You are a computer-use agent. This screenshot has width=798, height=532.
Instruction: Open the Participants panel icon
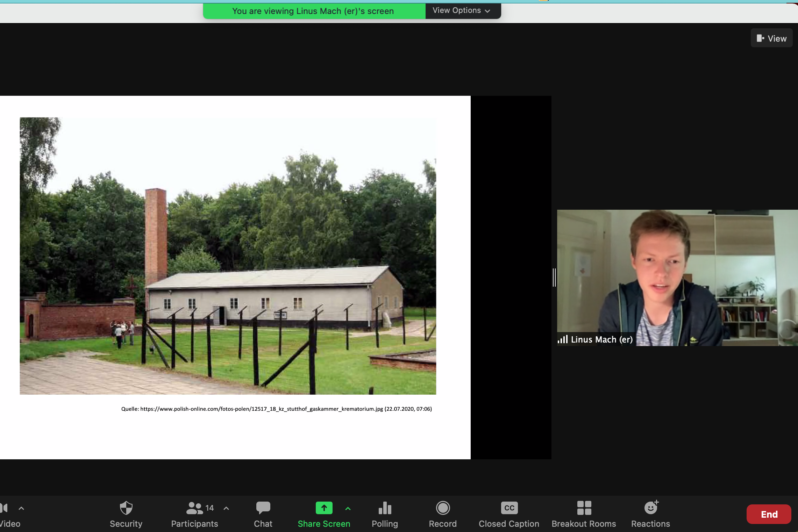coord(194,508)
